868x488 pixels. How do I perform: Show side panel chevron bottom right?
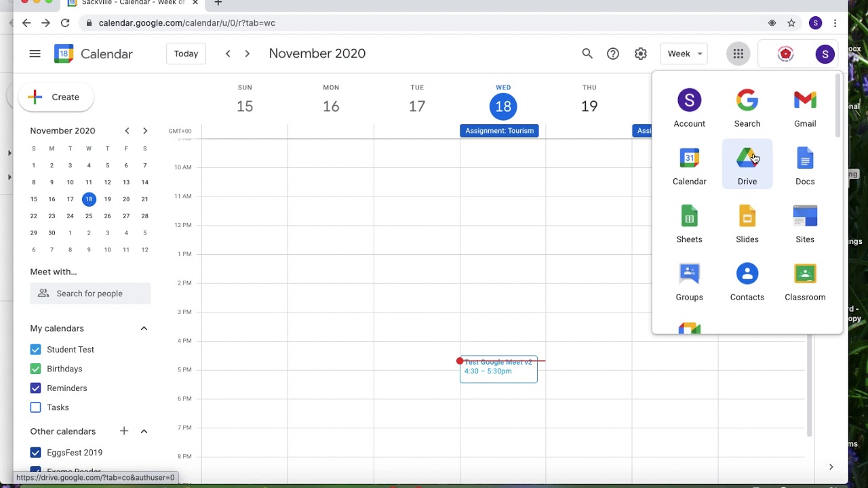point(831,467)
